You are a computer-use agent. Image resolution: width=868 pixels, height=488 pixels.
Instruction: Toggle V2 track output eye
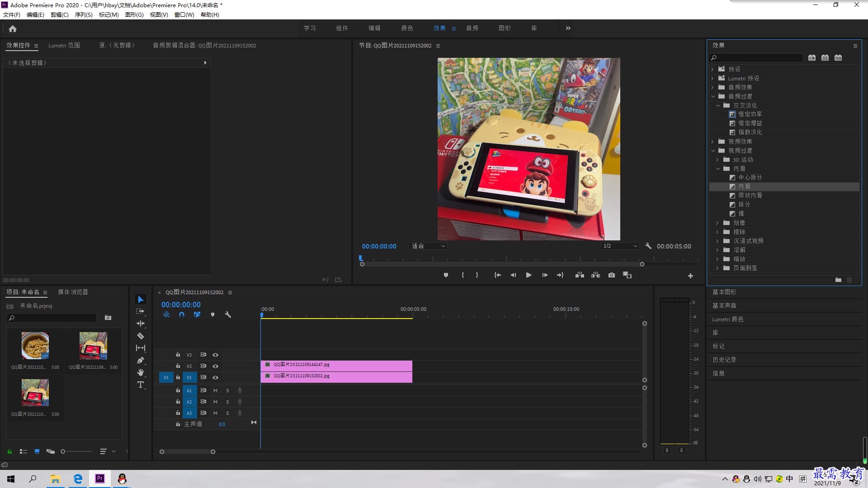tap(216, 366)
